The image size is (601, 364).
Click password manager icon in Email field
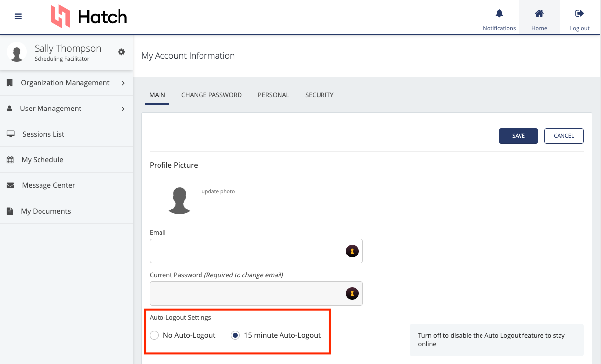(351, 251)
